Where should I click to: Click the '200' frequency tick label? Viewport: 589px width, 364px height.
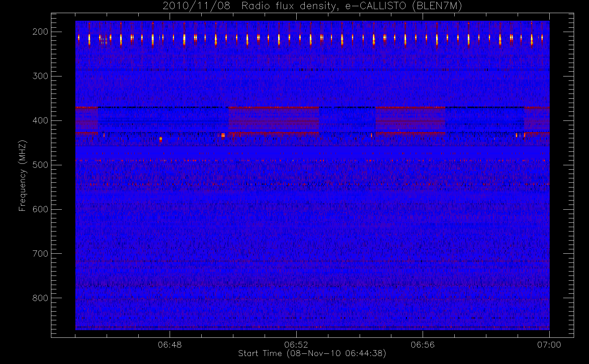click(40, 32)
